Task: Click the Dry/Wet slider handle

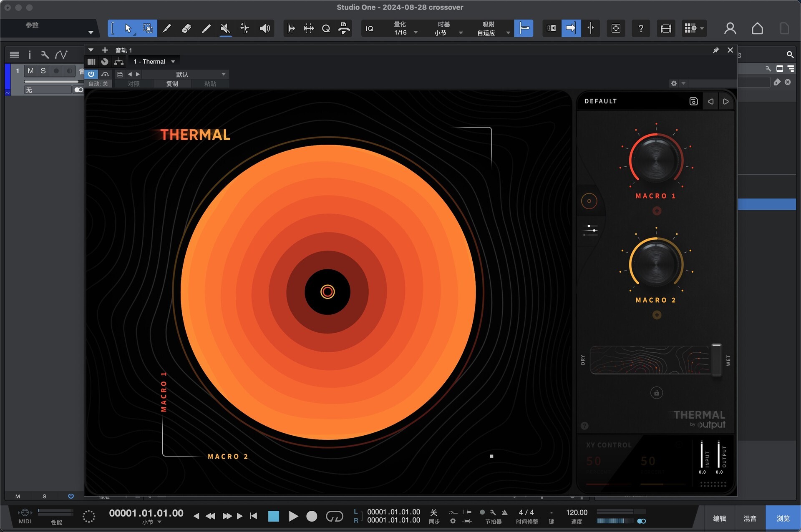Action: [716, 360]
